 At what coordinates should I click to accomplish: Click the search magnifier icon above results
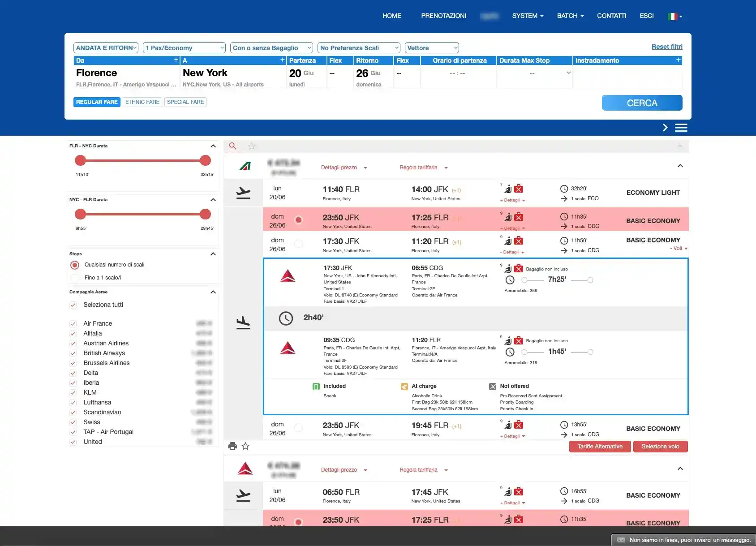[x=232, y=146]
